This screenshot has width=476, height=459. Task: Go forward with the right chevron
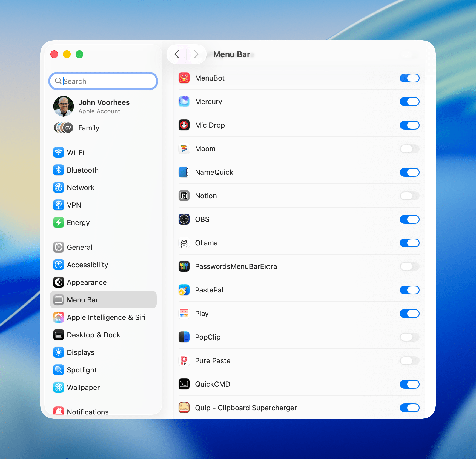(x=196, y=54)
